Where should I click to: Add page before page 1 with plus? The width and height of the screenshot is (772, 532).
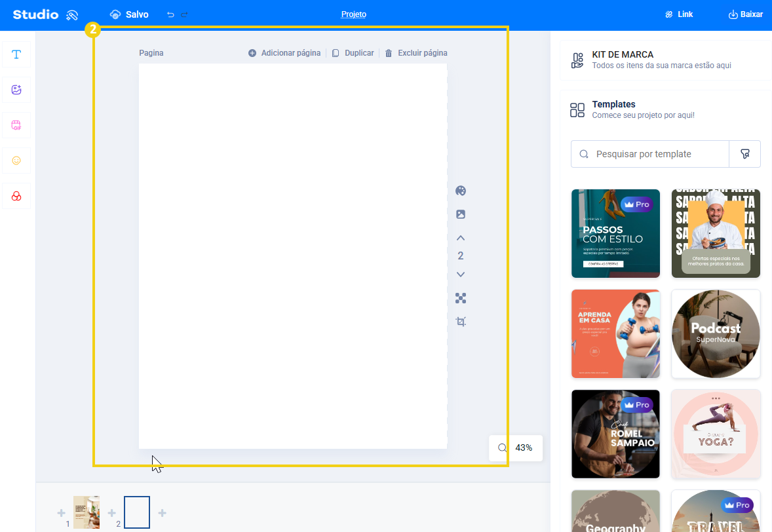(61, 513)
